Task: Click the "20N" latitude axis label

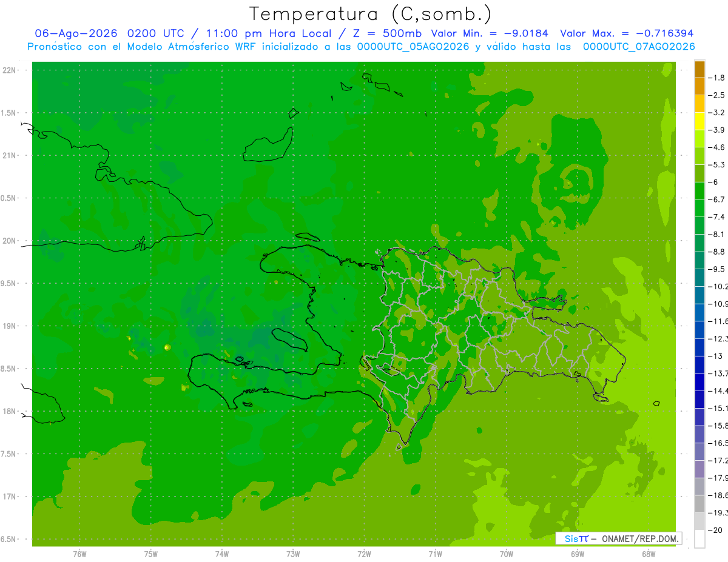Action: (x=10, y=241)
